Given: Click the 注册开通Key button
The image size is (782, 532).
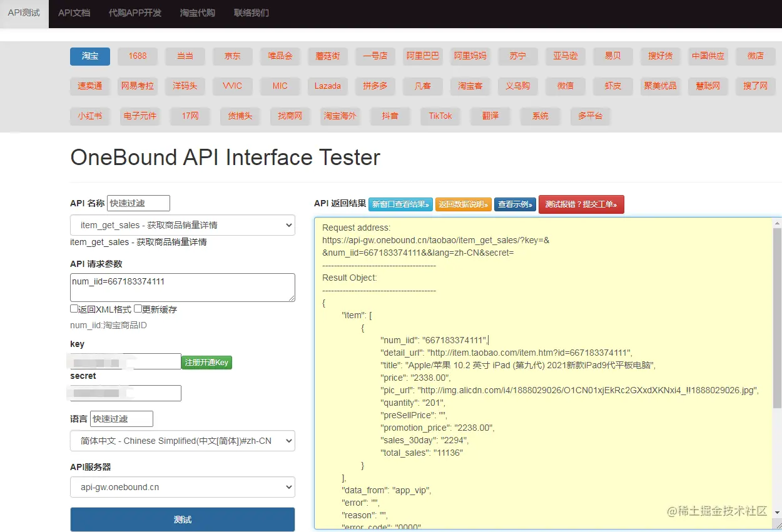Looking at the screenshot, I should tap(206, 363).
